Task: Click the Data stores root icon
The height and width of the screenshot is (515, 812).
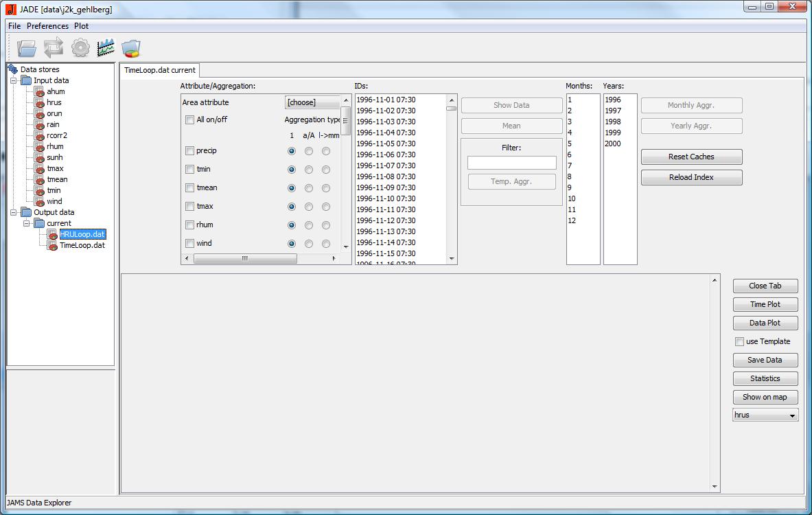Action: (x=12, y=69)
